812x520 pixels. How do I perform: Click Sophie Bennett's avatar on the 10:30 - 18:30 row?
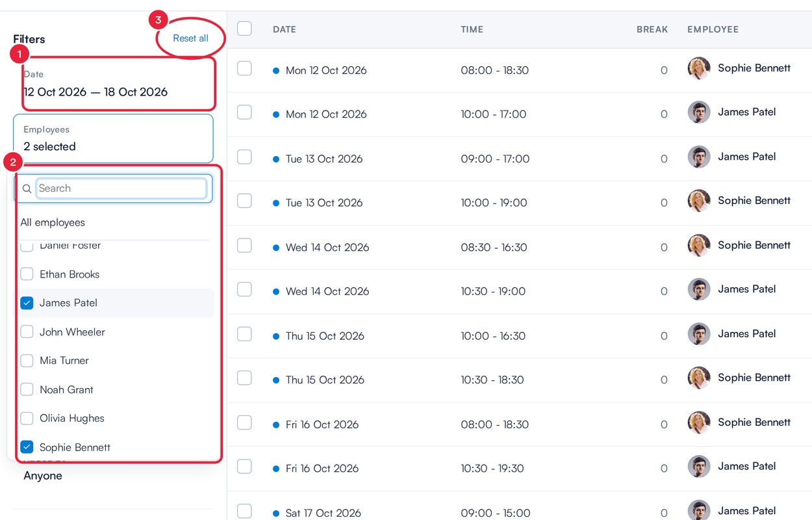699,378
